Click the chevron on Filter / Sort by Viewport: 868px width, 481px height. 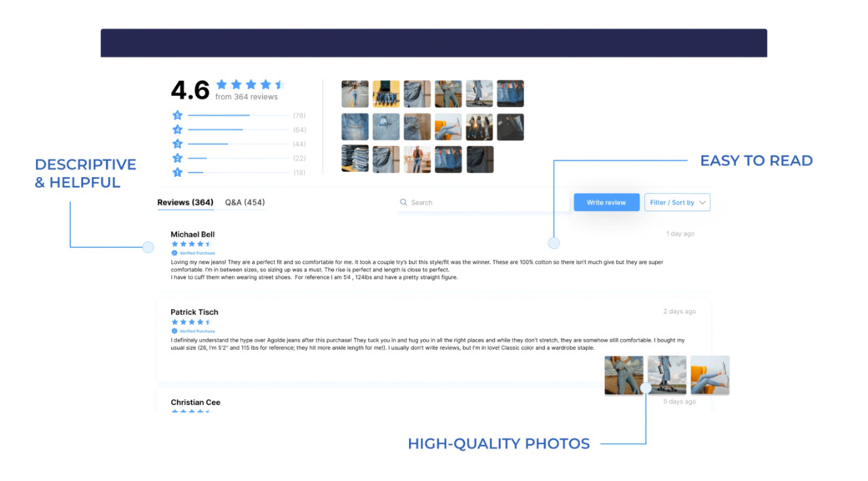[703, 202]
